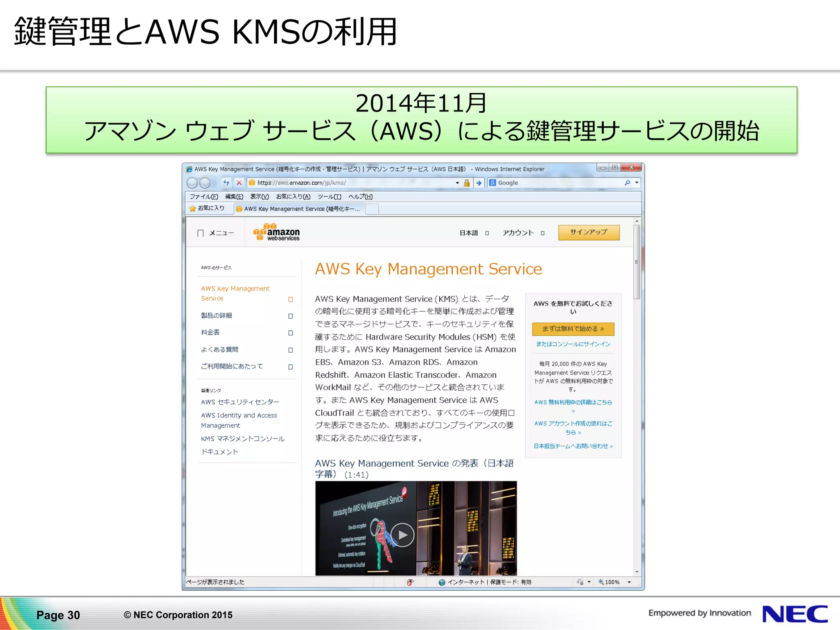This screenshot has height=630, width=840.
Task: Click the scrollbar up arrow
Action: click(x=637, y=221)
